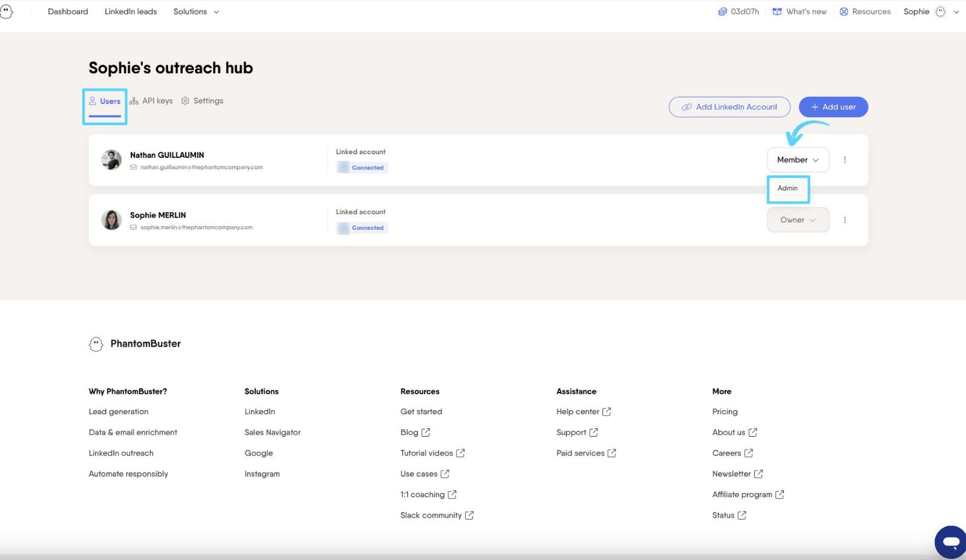This screenshot has width=966, height=560.
Task: Click external link icon beside Tutorial videos
Action: coord(460,453)
